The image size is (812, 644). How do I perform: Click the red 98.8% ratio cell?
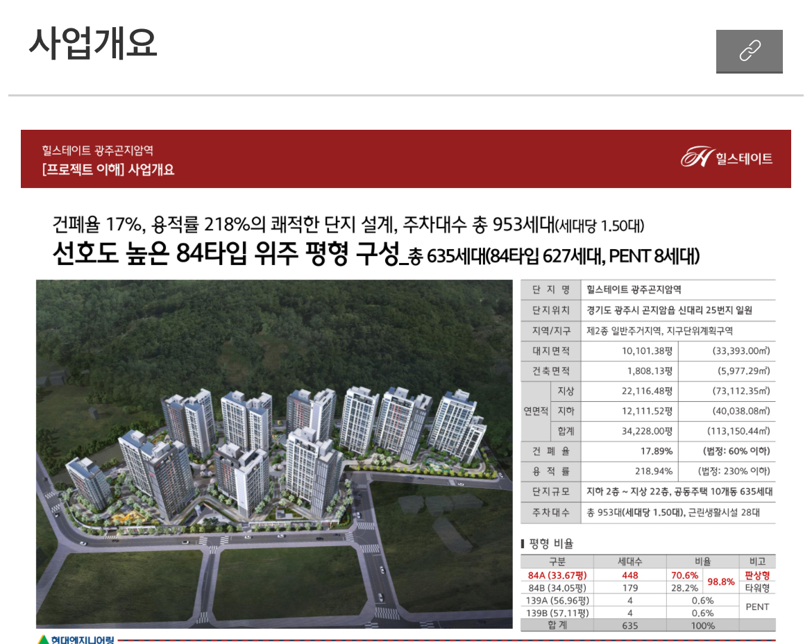pos(721,582)
